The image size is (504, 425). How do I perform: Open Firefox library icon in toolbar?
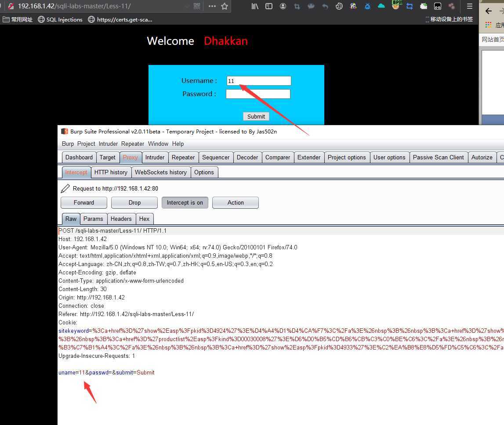click(255, 6)
